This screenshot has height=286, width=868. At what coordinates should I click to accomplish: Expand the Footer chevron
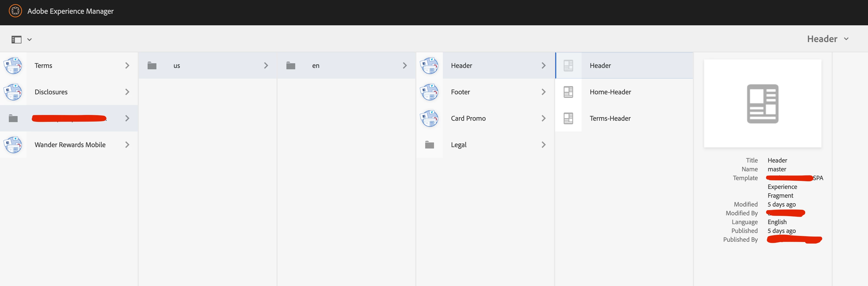[544, 92]
